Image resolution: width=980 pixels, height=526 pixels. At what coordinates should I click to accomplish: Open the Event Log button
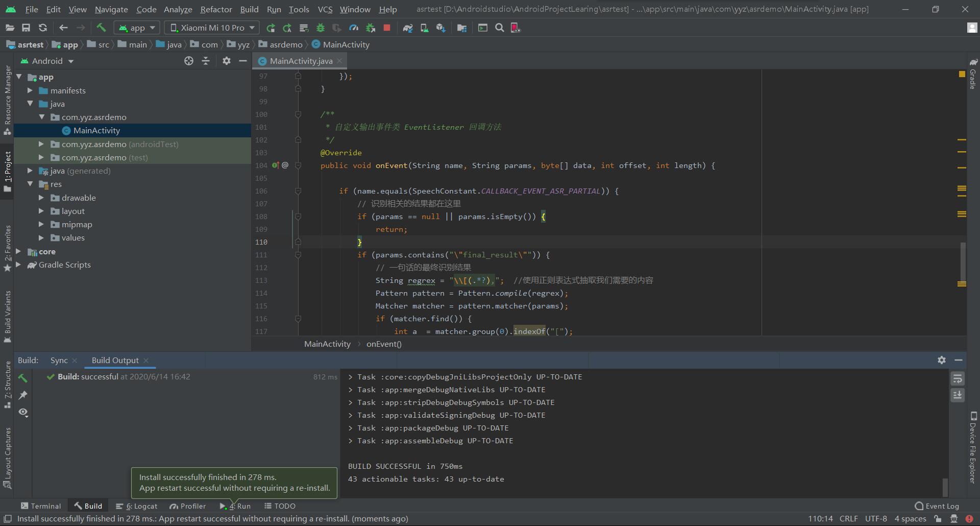(x=937, y=506)
